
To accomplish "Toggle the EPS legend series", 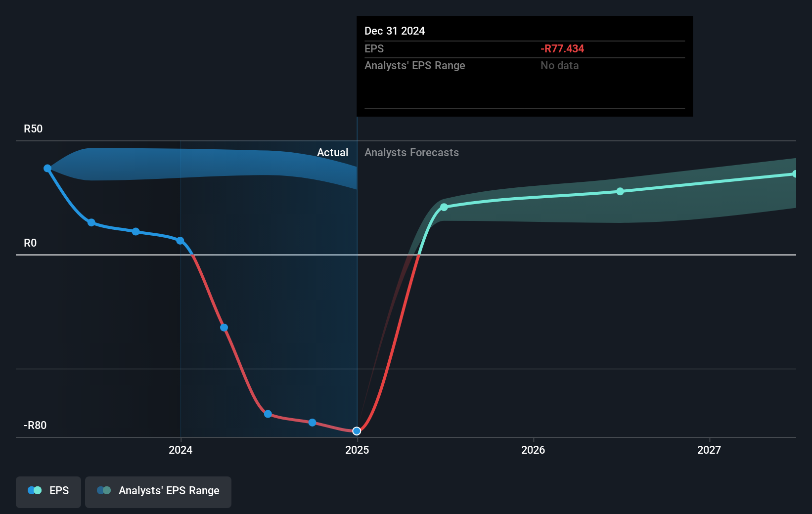I will click(48, 492).
